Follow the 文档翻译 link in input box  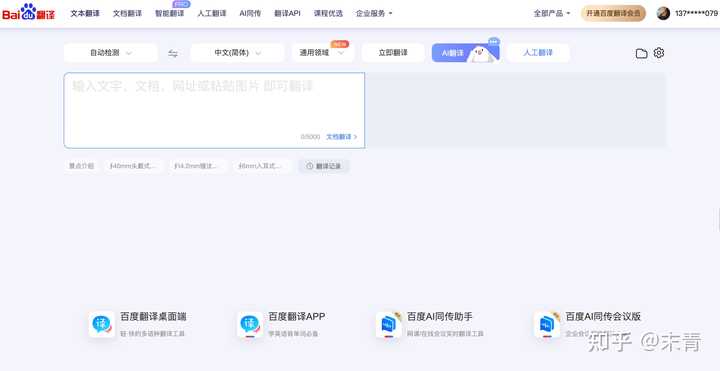pos(342,137)
